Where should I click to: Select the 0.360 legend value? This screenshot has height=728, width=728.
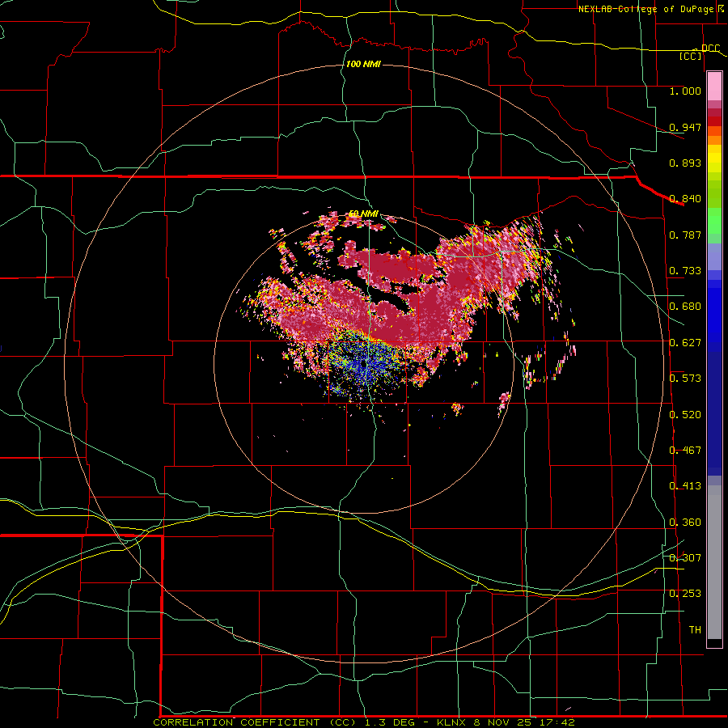pos(685,523)
